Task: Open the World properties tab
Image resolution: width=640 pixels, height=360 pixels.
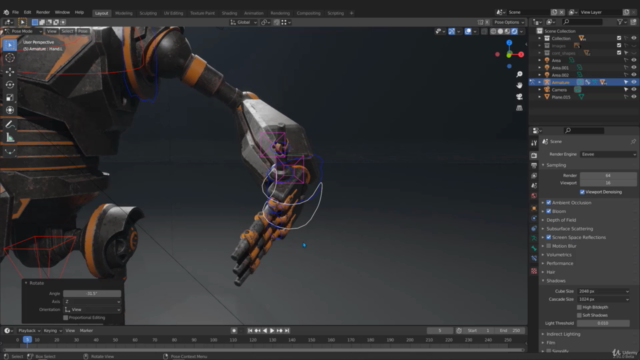Action: 534,196
